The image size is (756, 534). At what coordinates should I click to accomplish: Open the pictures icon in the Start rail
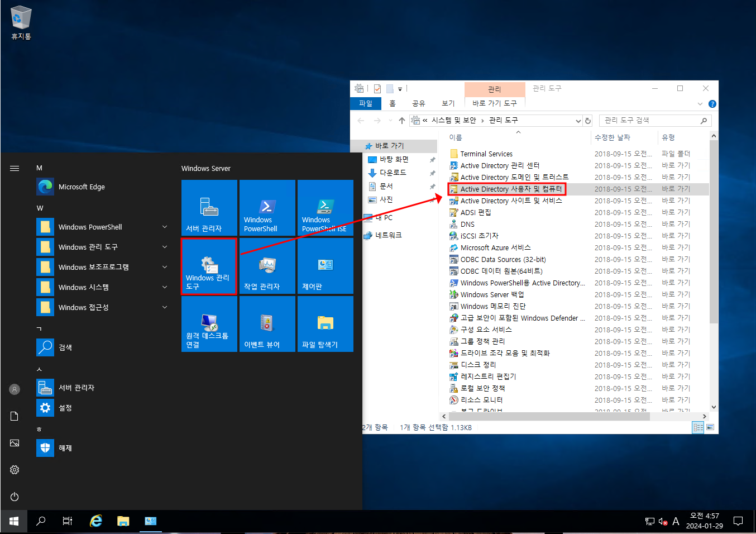pyautogui.click(x=15, y=443)
